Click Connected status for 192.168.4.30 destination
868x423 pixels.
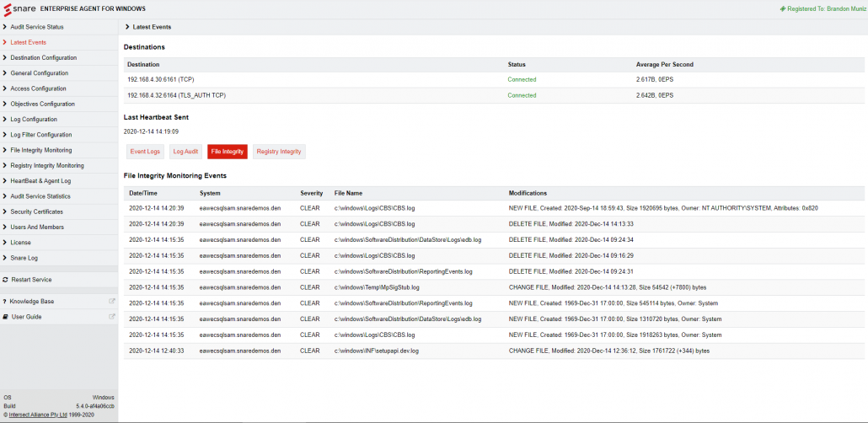(522, 80)
